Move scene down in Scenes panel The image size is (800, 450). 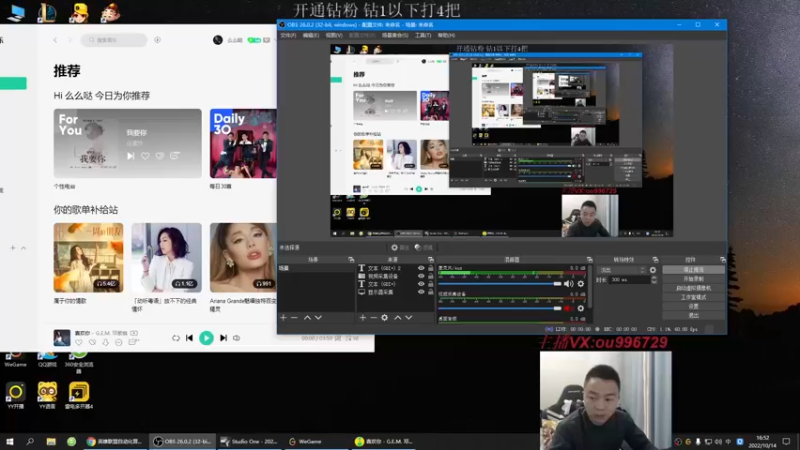pos(318,317)
